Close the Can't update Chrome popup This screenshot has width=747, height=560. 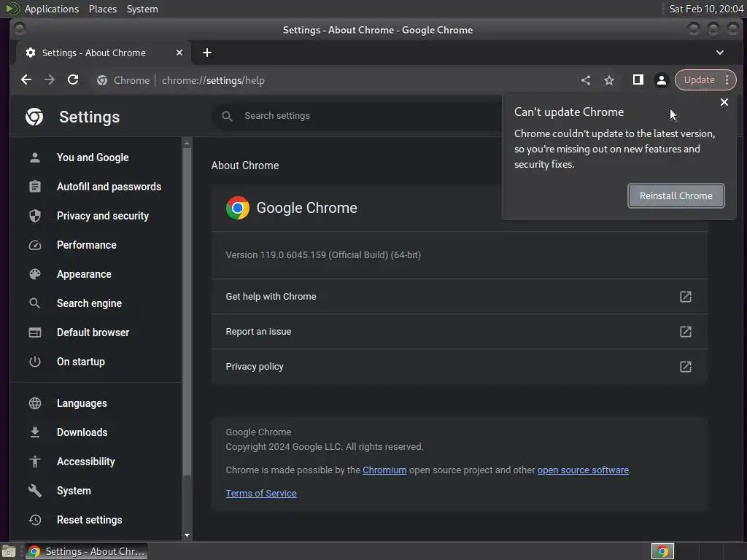click(x=724, y=102)
